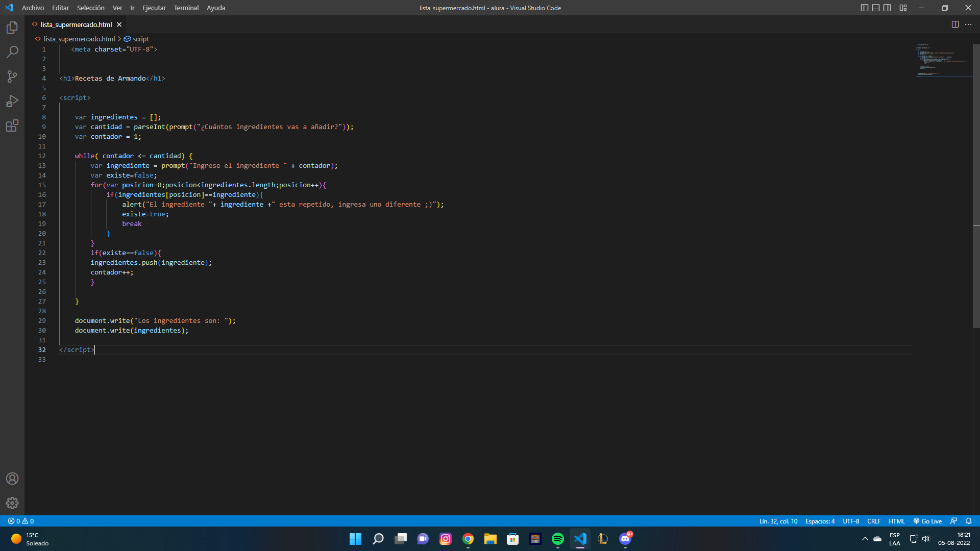Split the editor to the right
The image size is (980, 551).
click(x=955, y=24)
